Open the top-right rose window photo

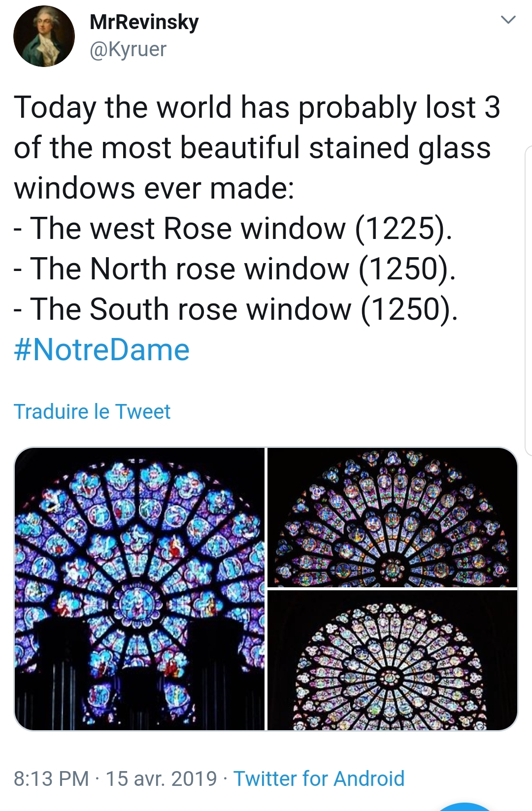392,517
